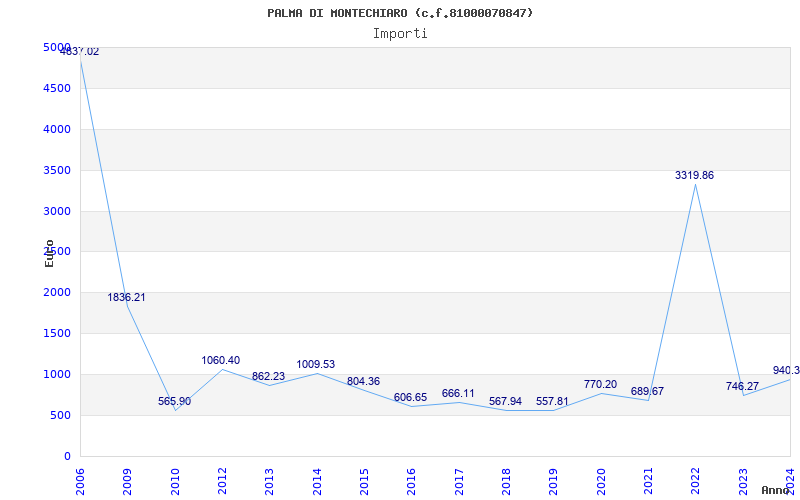Click the Euro y-axis title
800x500 pixels.
[x=49, y=254]
